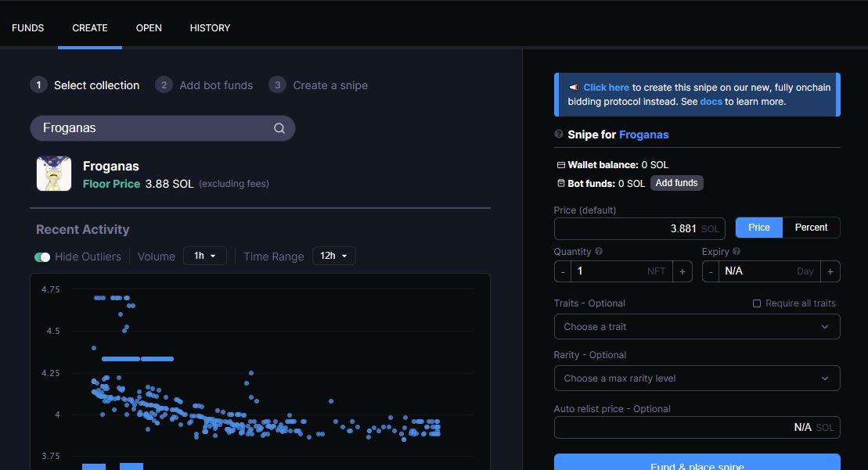Click the Froganas collection thumbnail image

[x=53, y=173]
